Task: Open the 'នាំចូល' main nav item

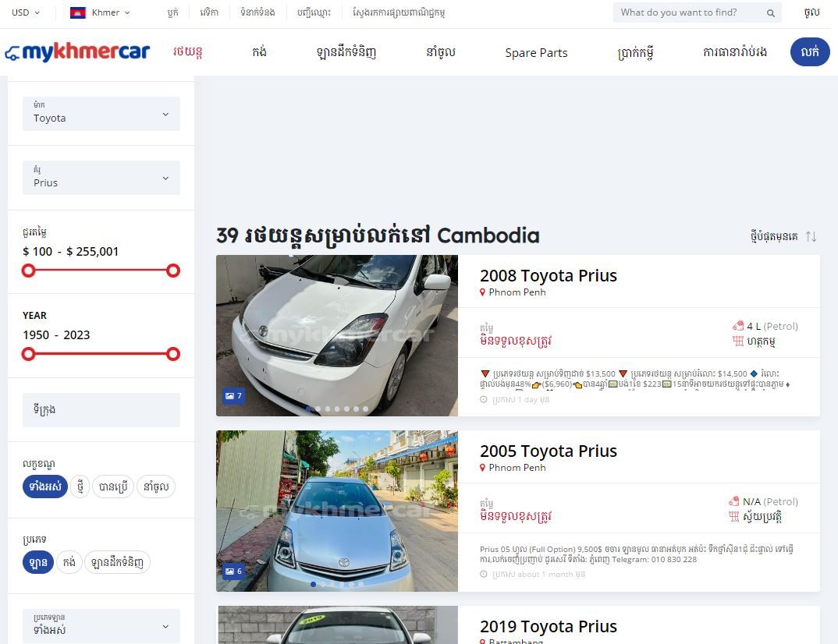Action: tap(440, 51)
